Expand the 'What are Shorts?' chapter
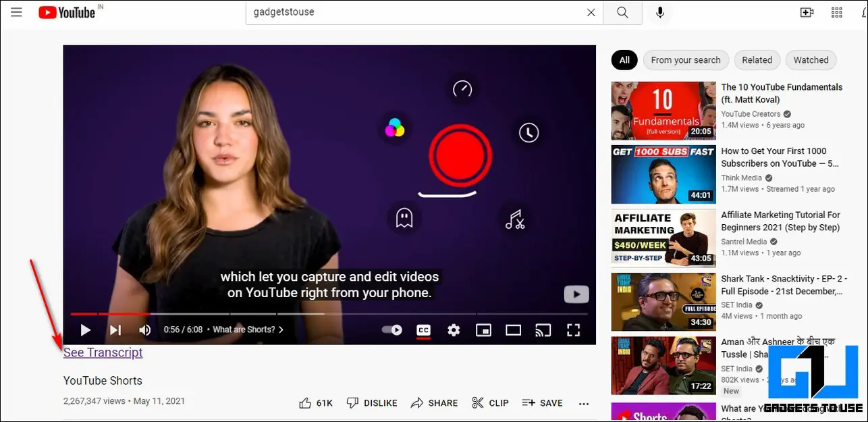 click(248, 330)
